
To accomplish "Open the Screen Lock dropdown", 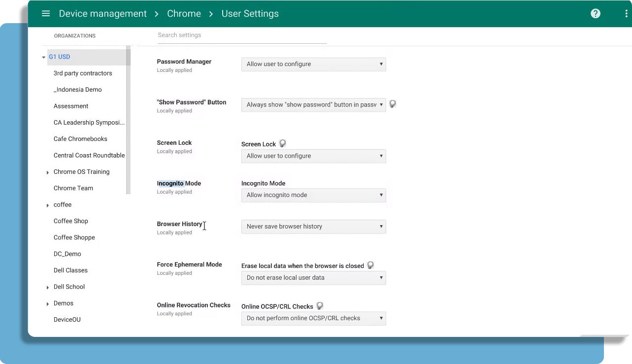I will (x=313, y=156).
